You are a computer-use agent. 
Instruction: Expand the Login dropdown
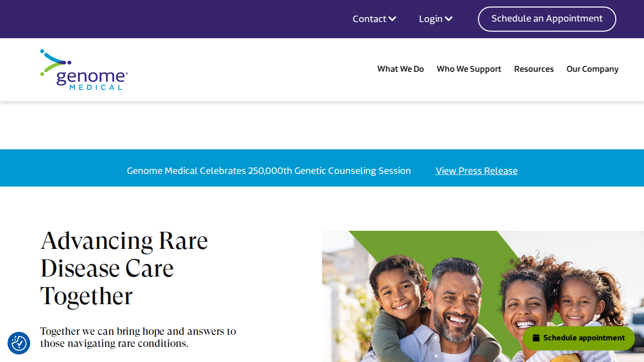[x=436, y=19]
